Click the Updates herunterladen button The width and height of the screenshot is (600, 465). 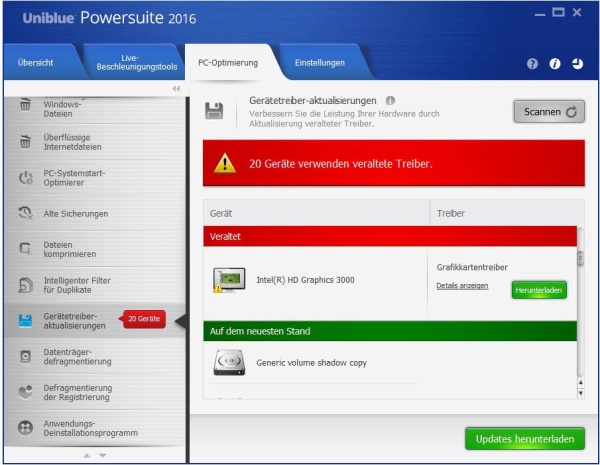click(525, 439)
